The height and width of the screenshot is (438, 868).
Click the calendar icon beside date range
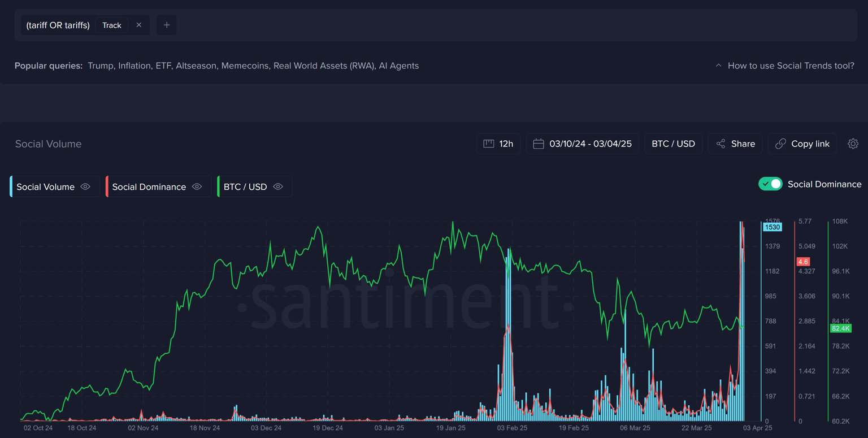[539, 144]
